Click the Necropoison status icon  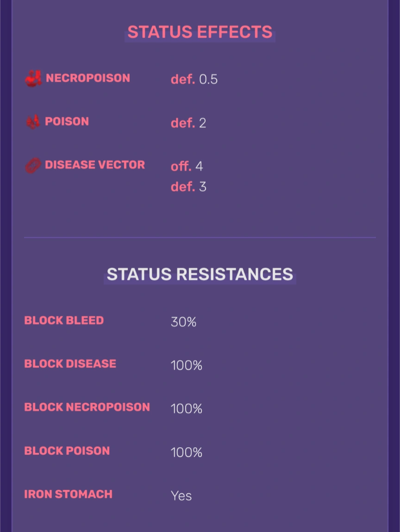(33, 78)
